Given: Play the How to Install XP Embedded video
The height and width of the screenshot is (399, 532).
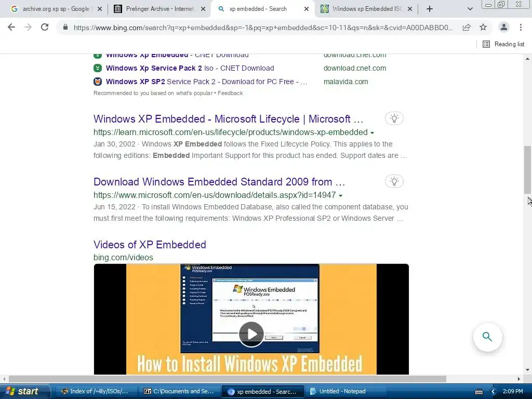Looking at the screenshot, I should 251,334.
